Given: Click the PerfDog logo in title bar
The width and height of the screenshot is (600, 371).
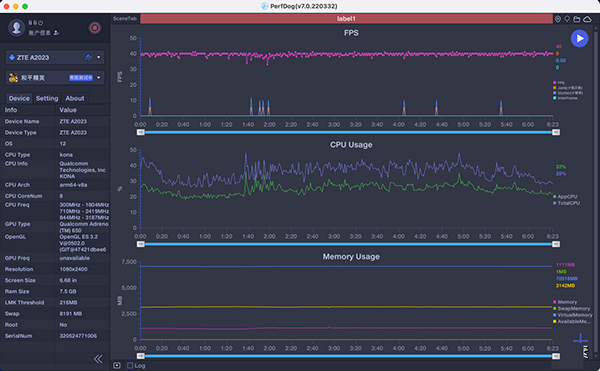Looking at the screenshot, I should (x=264, y=6).
